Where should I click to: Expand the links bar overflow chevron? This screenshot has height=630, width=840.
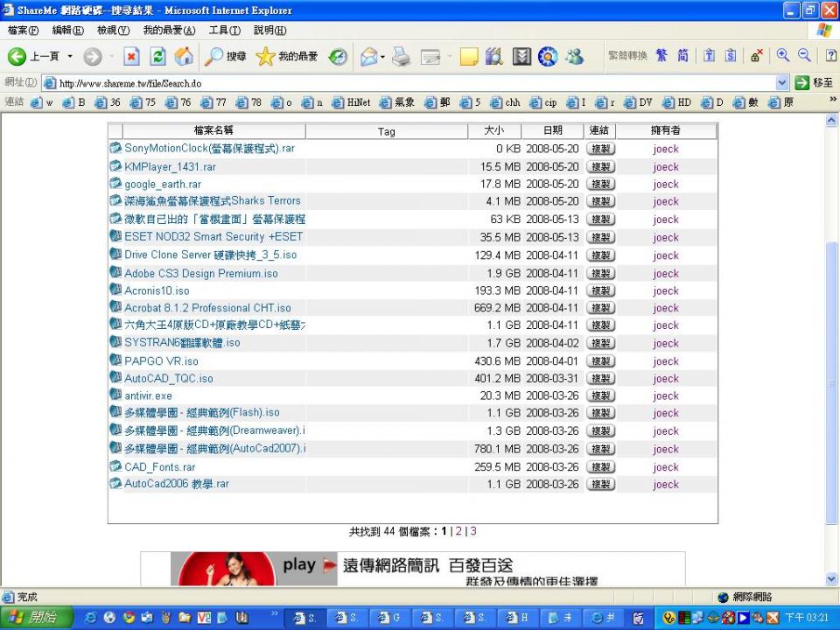pos(832,100)
